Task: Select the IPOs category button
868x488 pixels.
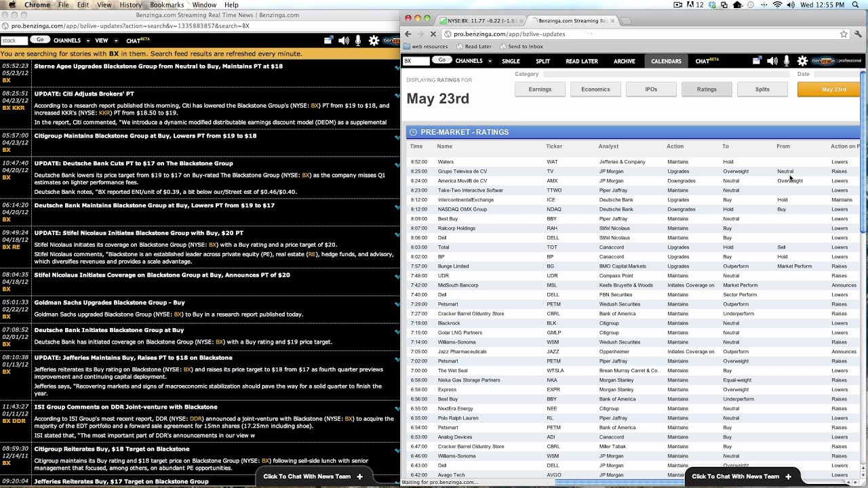Action: pos(651,89)
